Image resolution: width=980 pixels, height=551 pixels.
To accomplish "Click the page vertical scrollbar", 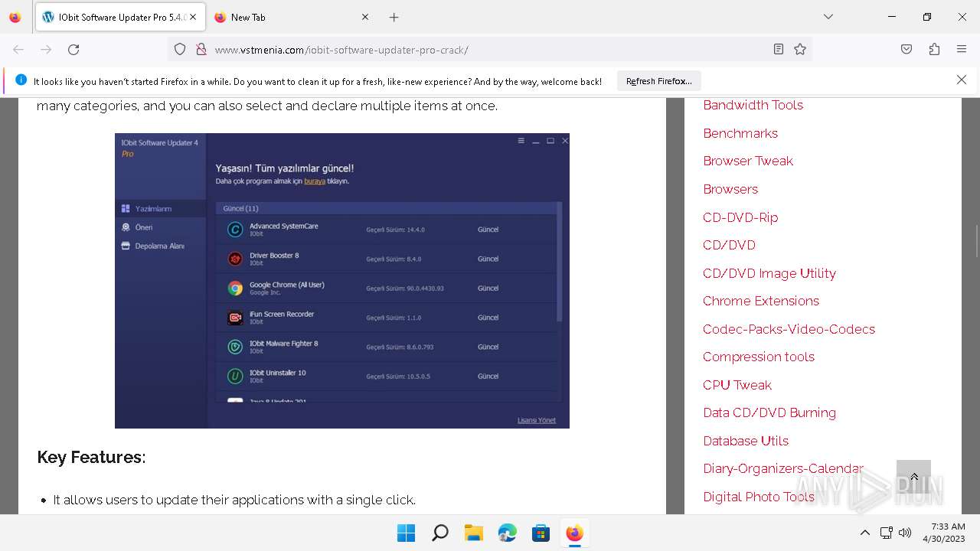I will [x=975, y=241].
